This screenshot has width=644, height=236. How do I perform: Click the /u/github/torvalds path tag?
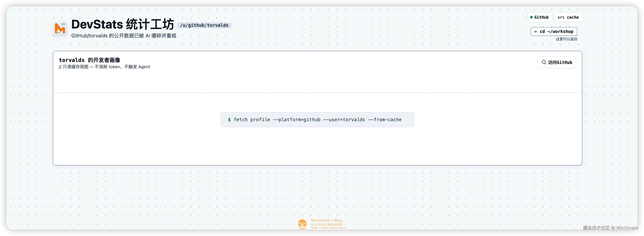tap(204, 25)
